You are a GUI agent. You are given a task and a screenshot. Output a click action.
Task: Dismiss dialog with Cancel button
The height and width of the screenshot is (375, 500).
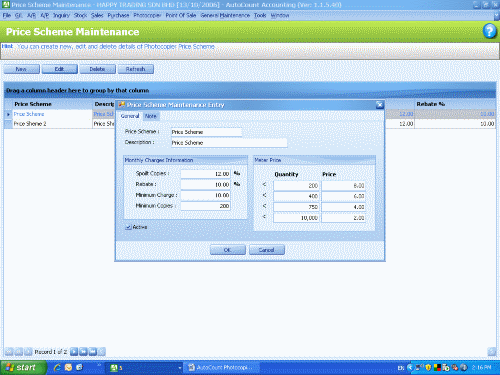(x=267, y=250)
